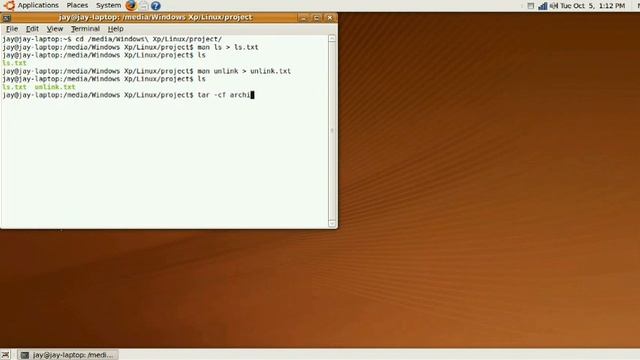Screen dimensions: 640x360
Task: Click the green 'unlink.txt' file name
Action: (55, 87)
